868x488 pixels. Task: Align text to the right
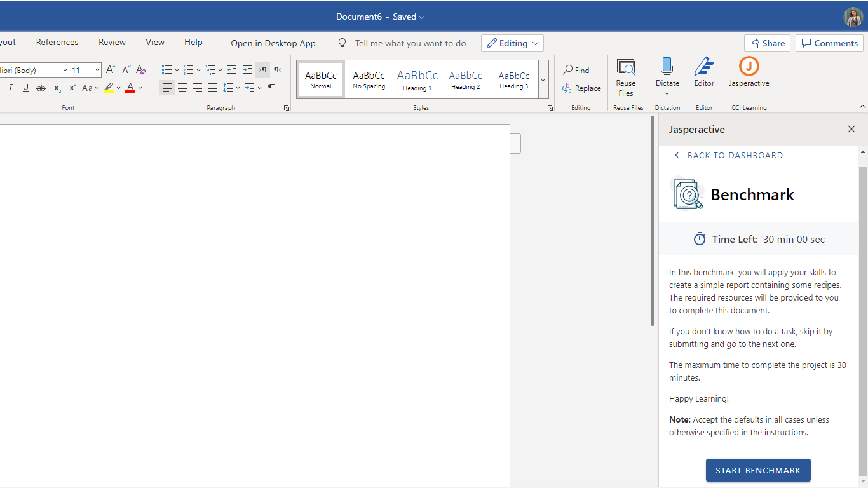click(198, 88)
